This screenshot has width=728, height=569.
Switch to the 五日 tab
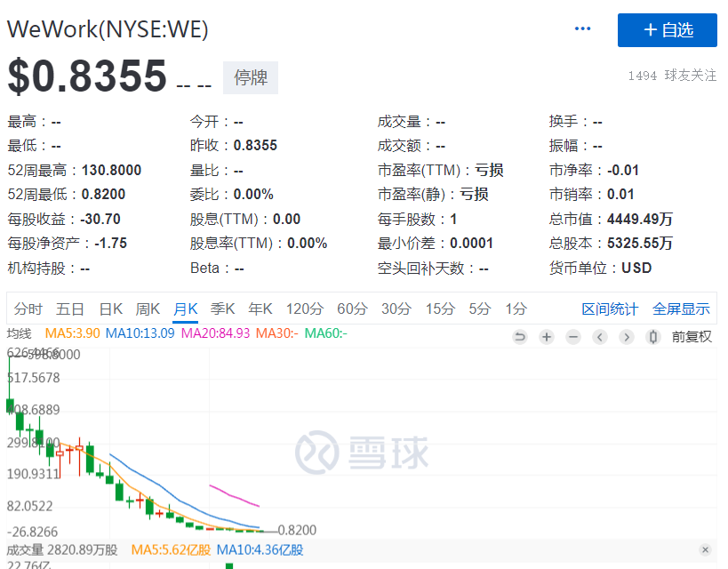[70, 309]
